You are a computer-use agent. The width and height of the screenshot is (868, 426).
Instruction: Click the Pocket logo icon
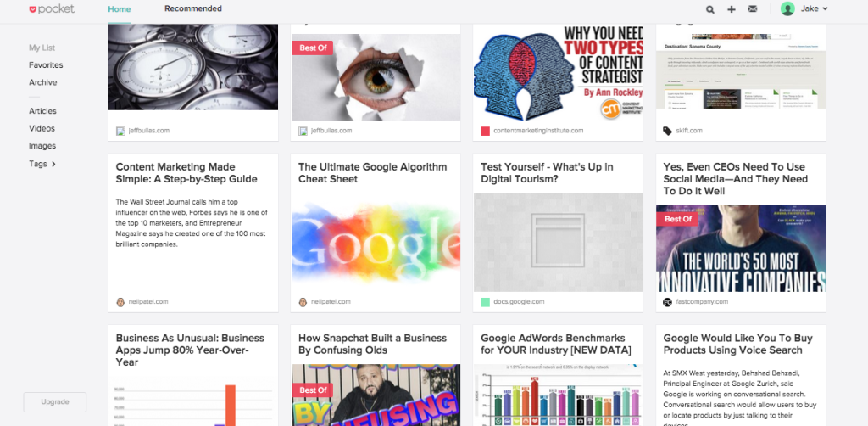[33, 8]
